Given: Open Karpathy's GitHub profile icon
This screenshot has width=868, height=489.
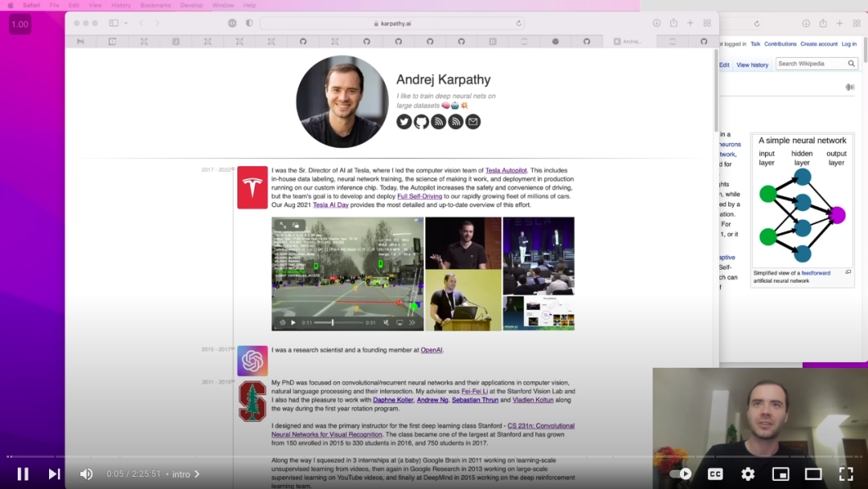Looking at the screenshot, I should pyautogui.click(x=421, y=122).
